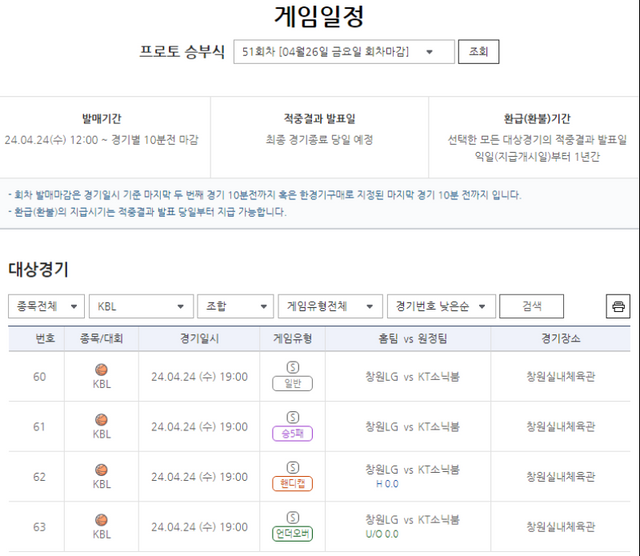640x556 pixels.
Task: Open the KBL league dropdown
Action: [140, 306]
